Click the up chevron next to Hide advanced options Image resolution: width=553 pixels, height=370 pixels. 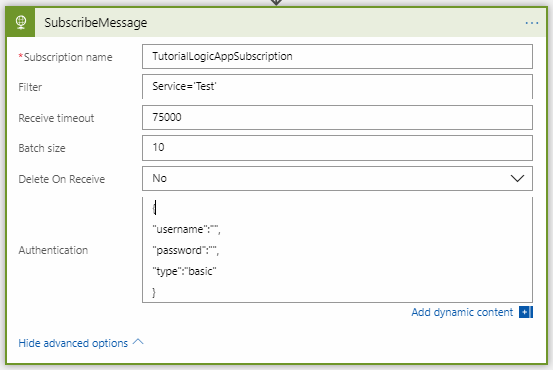(138, 342)
